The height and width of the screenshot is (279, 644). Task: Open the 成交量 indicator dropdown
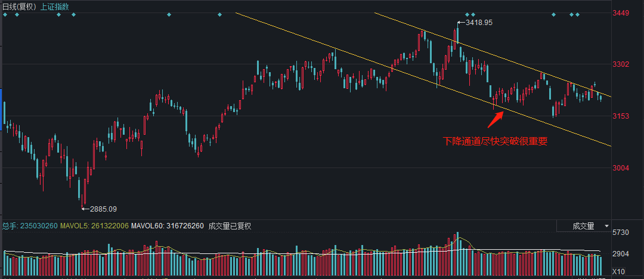[x=584, y=225]
